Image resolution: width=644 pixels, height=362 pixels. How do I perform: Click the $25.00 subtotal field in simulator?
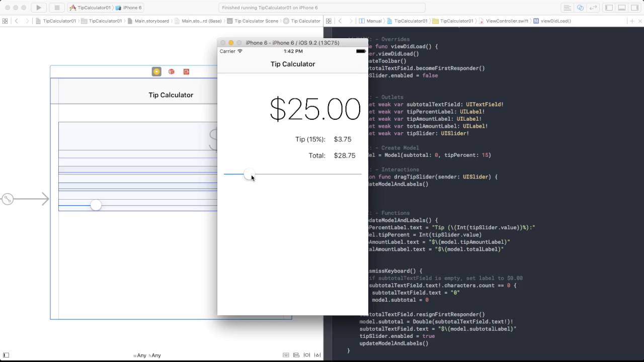(x=315, y=109)
